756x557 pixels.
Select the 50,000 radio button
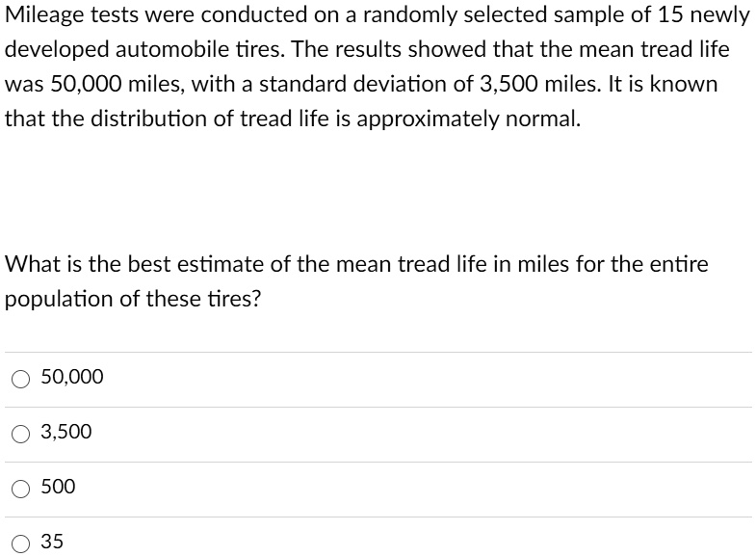(21, 378)
